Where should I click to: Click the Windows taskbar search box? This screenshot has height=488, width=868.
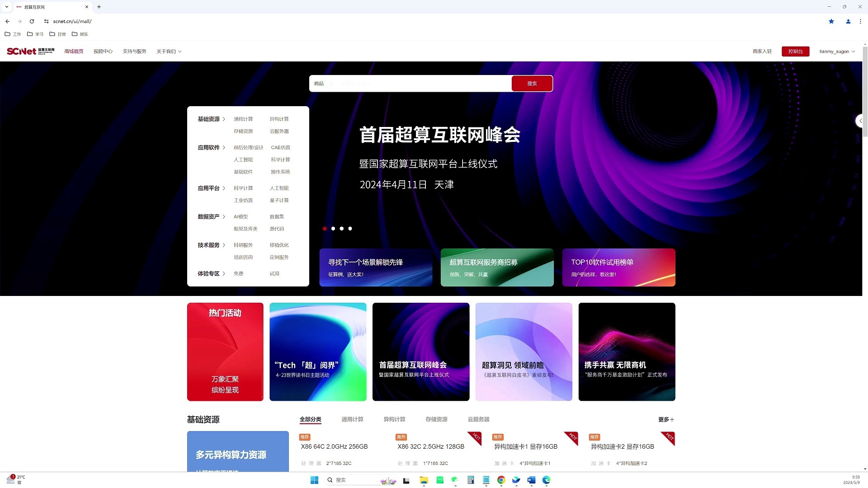click(362, 480)
